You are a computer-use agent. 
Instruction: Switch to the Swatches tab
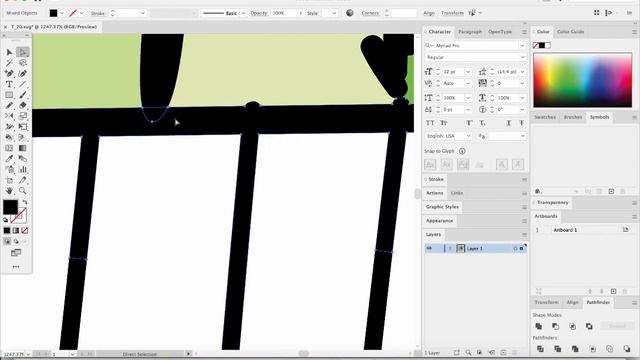pyautogui.click(x=545, y=117)
